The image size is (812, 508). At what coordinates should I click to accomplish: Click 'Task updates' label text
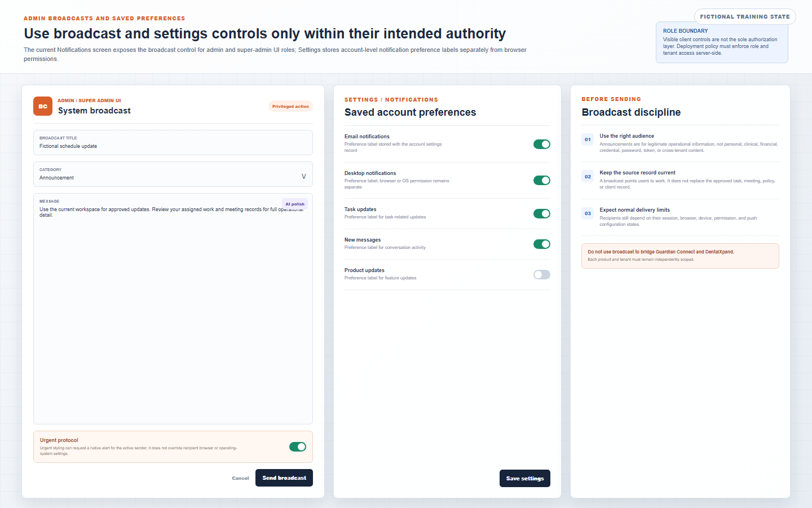(x=360, y=209)
